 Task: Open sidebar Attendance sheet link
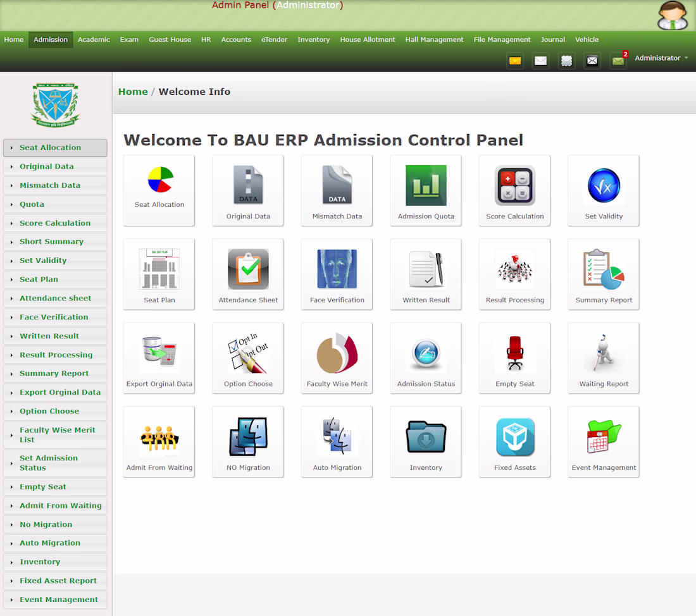tap(55, 299)
